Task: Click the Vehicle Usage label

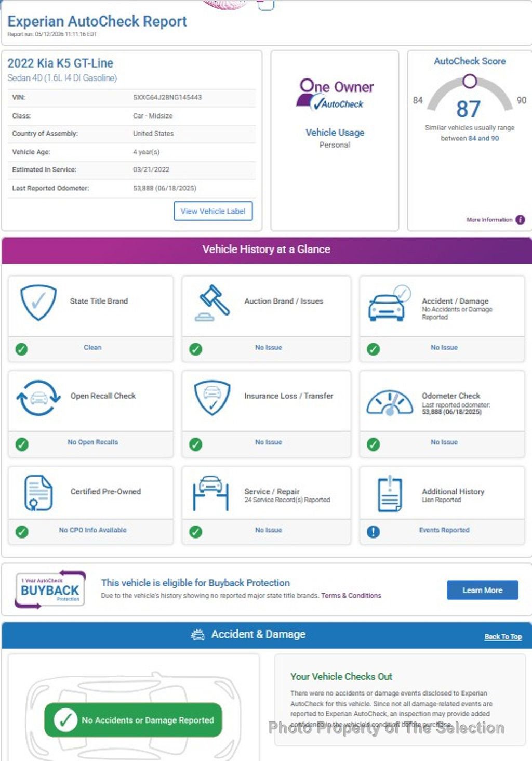Action: tap(335, 133)
